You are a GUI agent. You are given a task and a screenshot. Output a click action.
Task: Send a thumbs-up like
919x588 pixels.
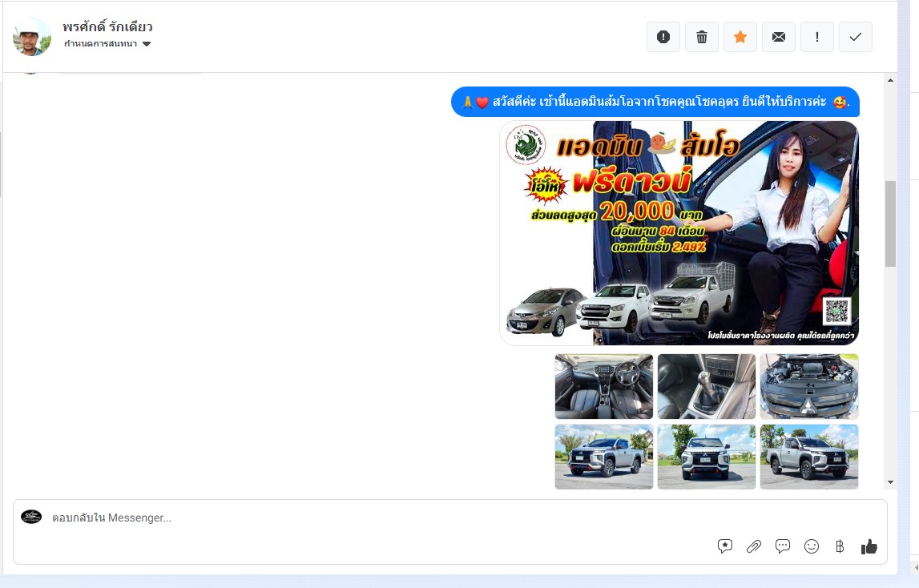click(869, 546)
